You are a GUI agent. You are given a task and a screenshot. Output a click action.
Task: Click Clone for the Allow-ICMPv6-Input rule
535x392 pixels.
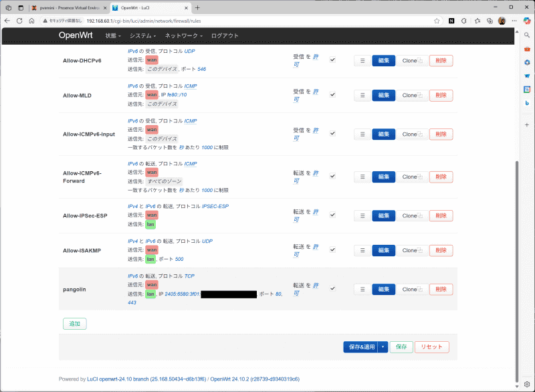[x=412, y=134]
